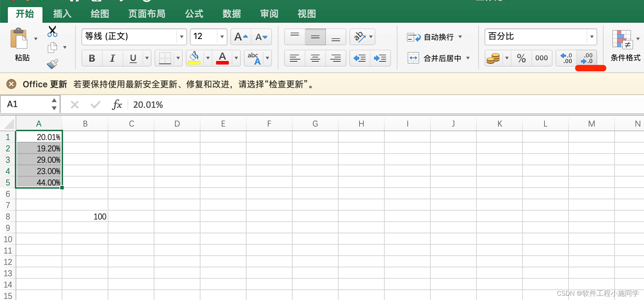Image resolution: width=644 pixels, height=300 pixels.
Task: Increase font size with the large A button
Action: 241,37
